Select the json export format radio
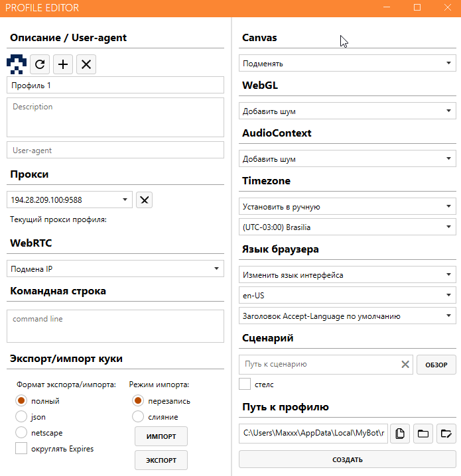Viewport: 461px width, 476px height. (x=21, y=416)
